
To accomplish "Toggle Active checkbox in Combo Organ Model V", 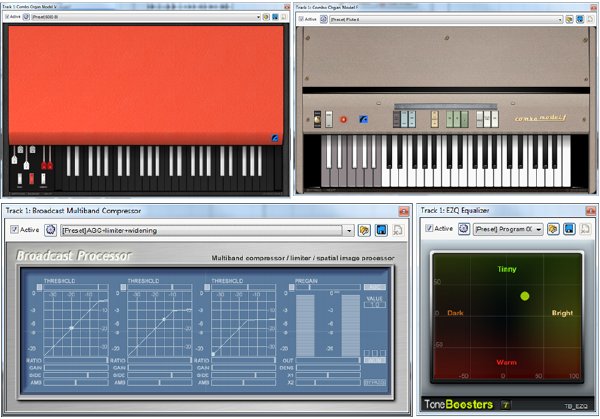I will [7, 17].
